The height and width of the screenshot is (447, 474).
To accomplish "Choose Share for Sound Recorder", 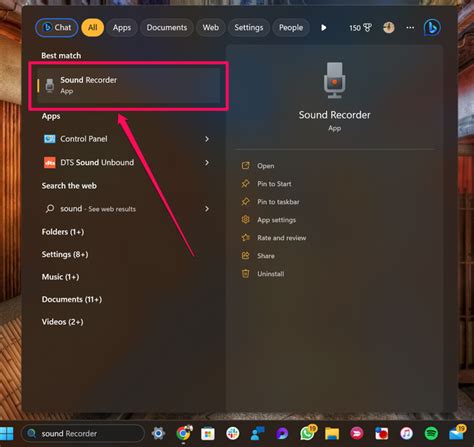I will (266, 256).
